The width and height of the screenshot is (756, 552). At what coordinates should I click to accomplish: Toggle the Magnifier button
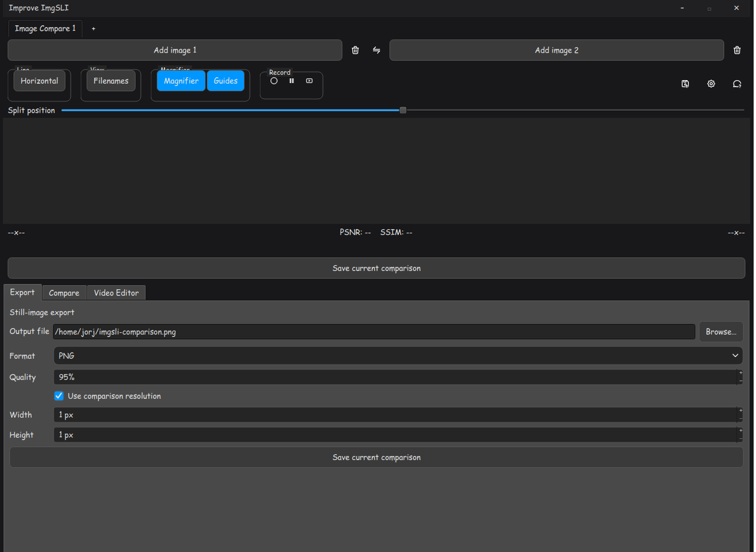[181, 81]
